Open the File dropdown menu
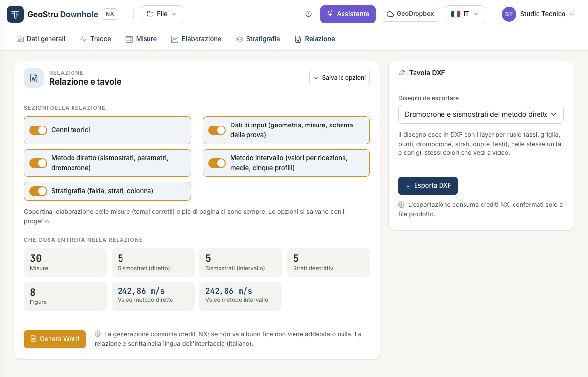This screenshot has width=588, height=377. tap(162, 14)
